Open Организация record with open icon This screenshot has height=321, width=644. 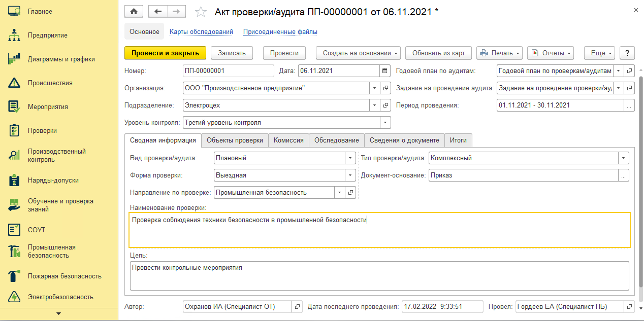[x=386, y=88]
